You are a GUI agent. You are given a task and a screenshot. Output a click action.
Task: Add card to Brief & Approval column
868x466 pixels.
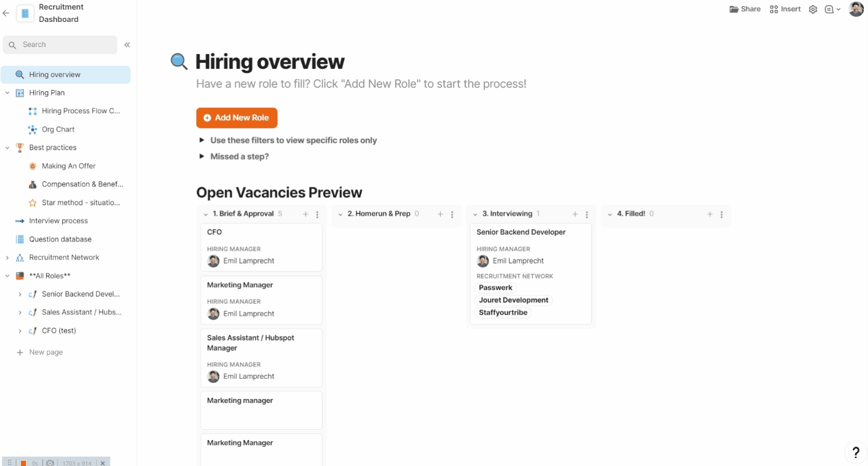pos(306,214)
